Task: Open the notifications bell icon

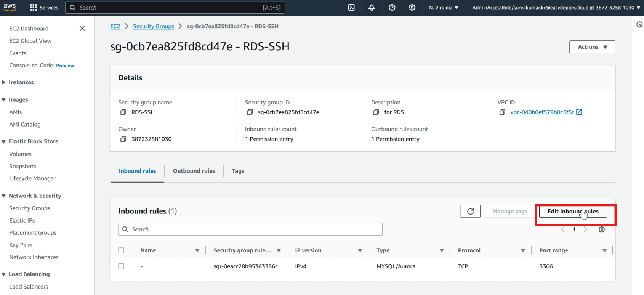Action: pyautogui.click(x=372, y=8)
